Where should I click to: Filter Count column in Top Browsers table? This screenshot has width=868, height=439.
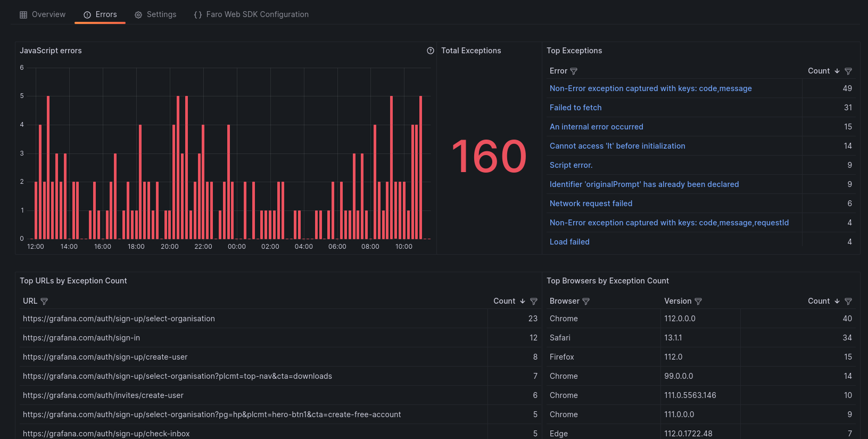pos(848,301)
